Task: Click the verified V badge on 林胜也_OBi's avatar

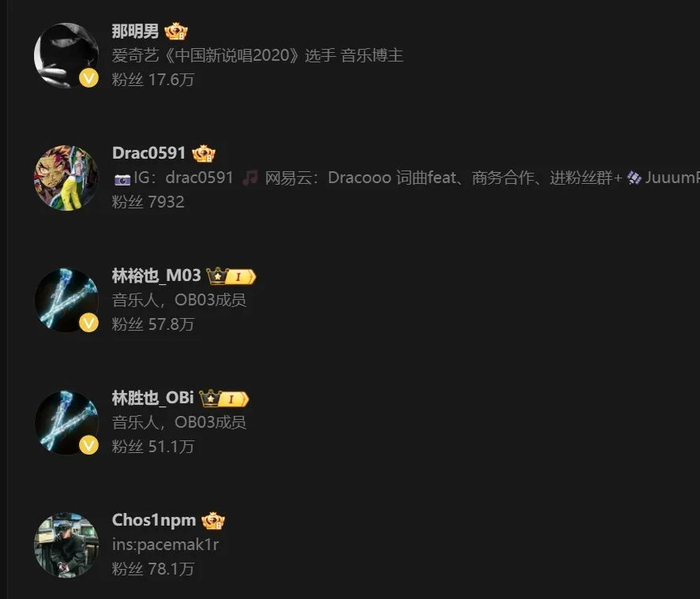Action: 89,445
